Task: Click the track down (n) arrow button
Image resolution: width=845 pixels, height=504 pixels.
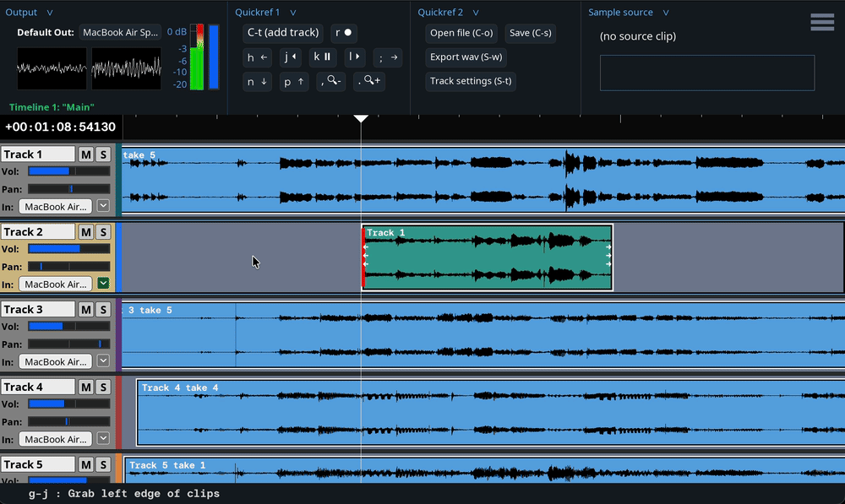Action: pyautogui.click(x=257, y=81)
